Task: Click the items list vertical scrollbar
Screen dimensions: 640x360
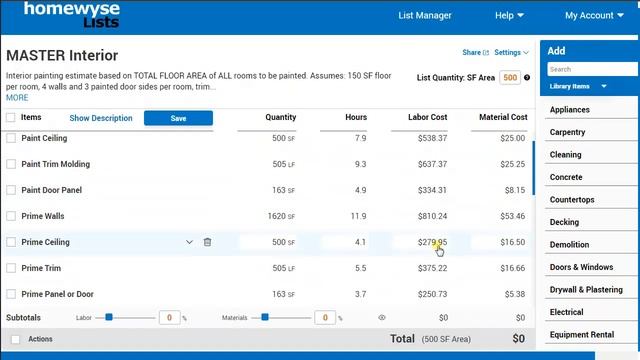Action: [x=533, y=168]
